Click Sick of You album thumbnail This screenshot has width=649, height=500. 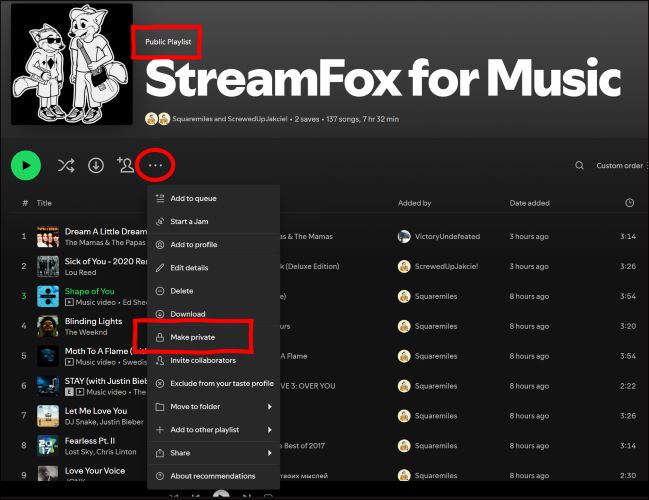pyautogui.click(x=48, y=267)
